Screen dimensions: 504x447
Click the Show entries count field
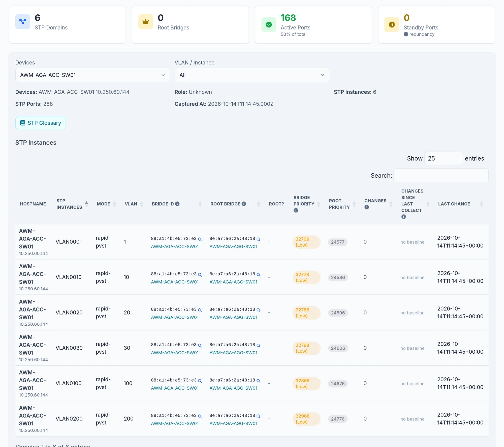(444, 158)
